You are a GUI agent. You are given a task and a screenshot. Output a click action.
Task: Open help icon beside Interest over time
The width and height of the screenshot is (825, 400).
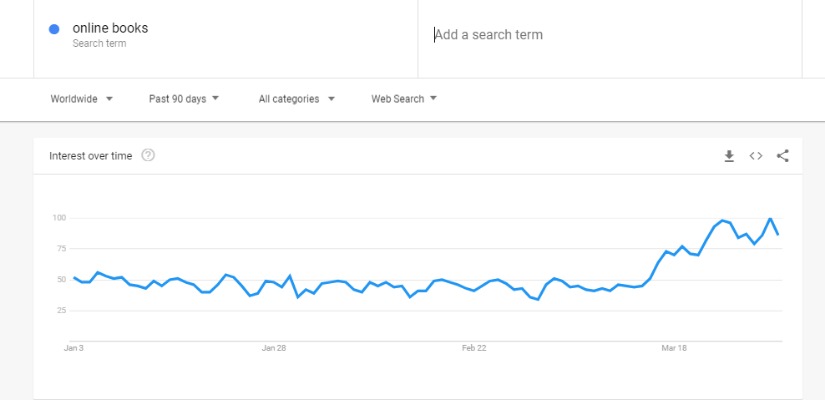(x=148, y=155)
